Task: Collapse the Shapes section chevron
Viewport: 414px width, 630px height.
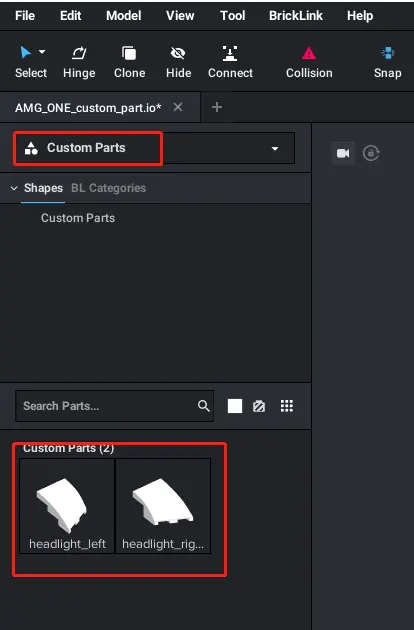Action: [x=14, y=188]
